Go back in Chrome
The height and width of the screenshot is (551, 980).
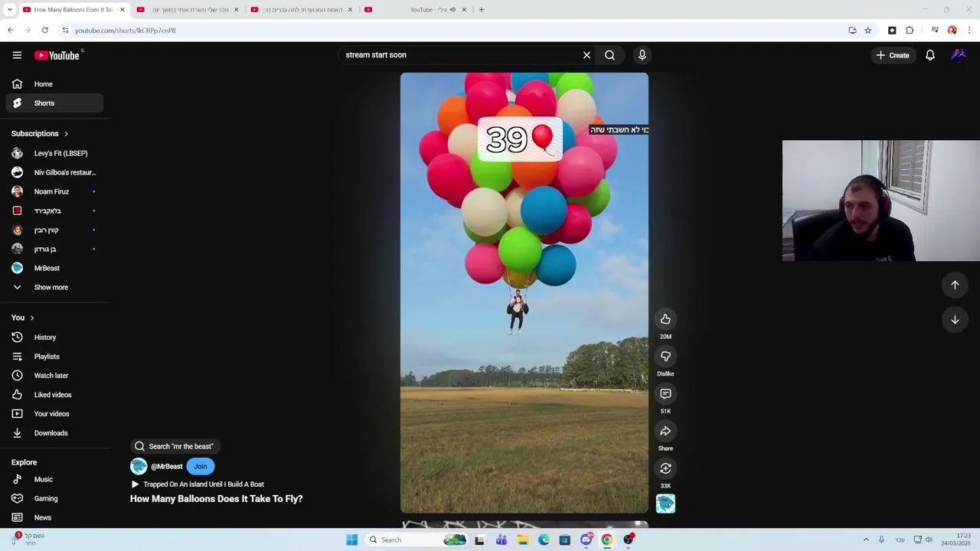pyautogui.click(x=10, y=31)
